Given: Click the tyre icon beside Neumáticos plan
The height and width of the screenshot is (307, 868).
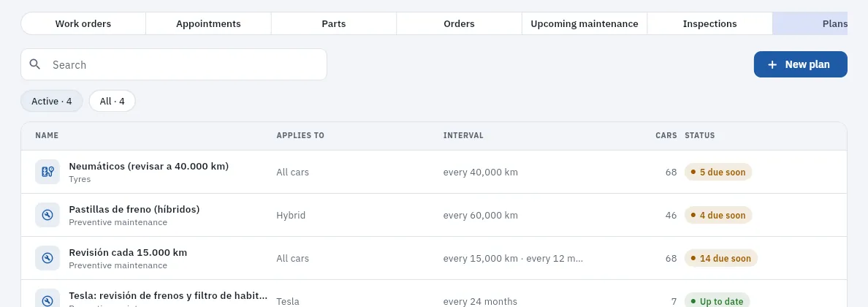Looking at the screenshot, I should (x=47, y=172).
